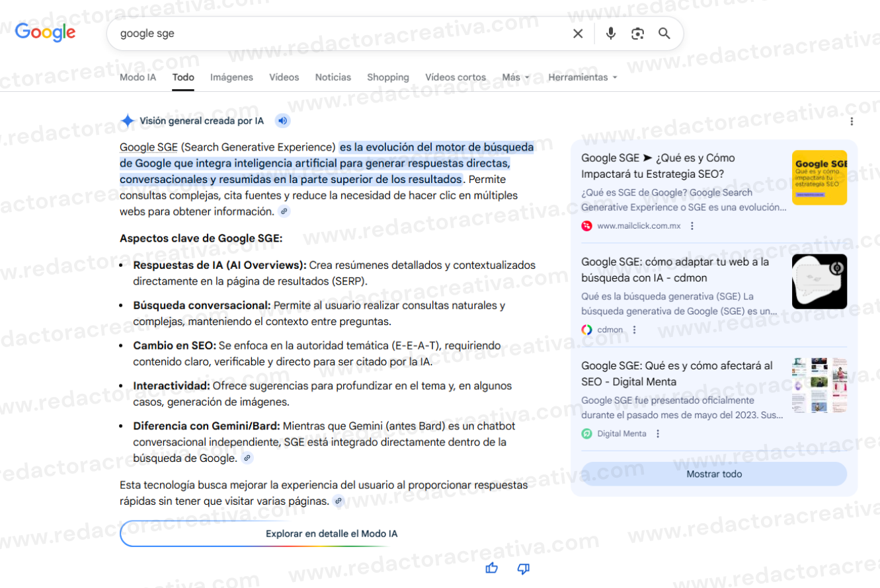Click source link icon after 'obtener información'

pos(284,211)
